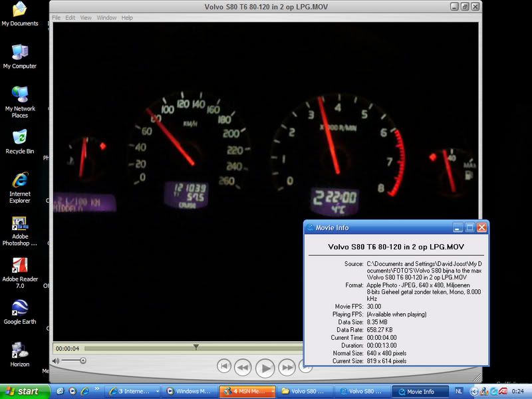
Task: Expand the Internet Explorer group dropdown arrow
Action: [158, 392]
